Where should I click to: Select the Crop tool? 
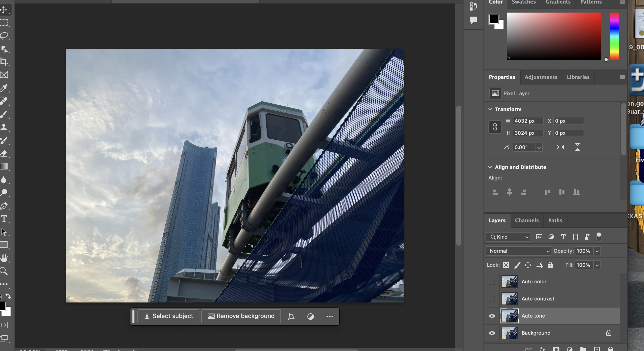pos(4,62)
